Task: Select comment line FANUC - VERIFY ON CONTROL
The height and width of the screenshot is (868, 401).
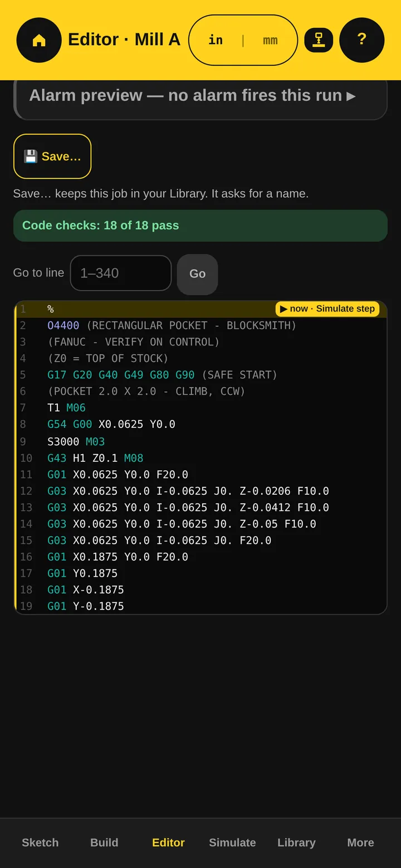Action: [x=200, y=342]
